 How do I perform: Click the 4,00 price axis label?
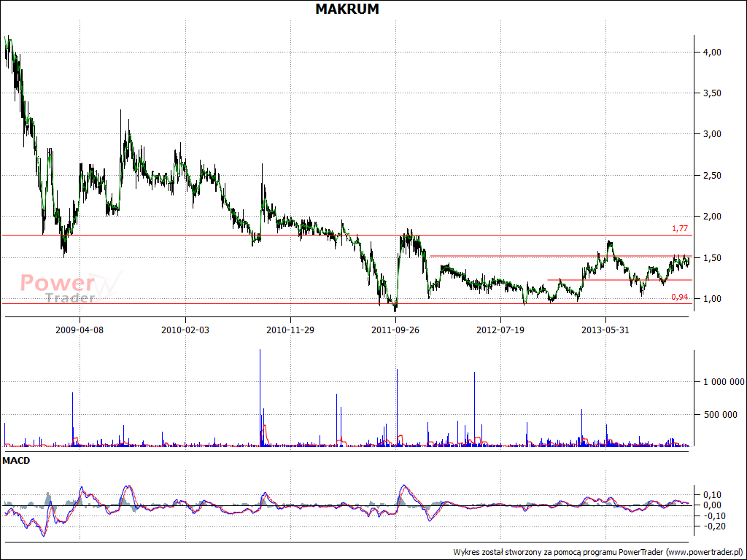712,52
